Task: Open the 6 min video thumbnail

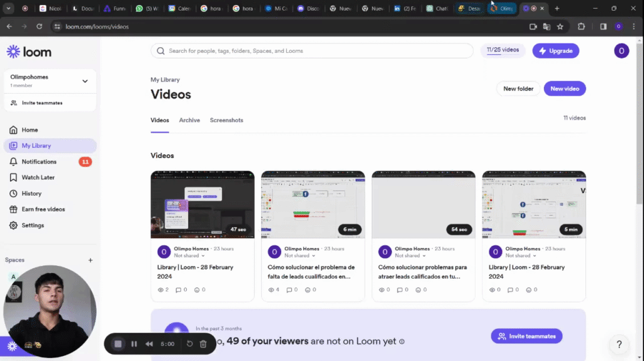Action: pyautogui.click(x=313, y=204)
